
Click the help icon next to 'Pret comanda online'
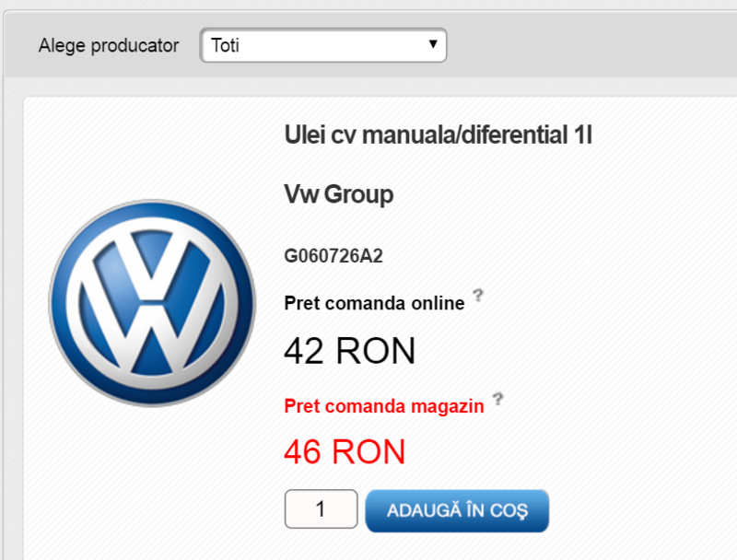(478, 295)
